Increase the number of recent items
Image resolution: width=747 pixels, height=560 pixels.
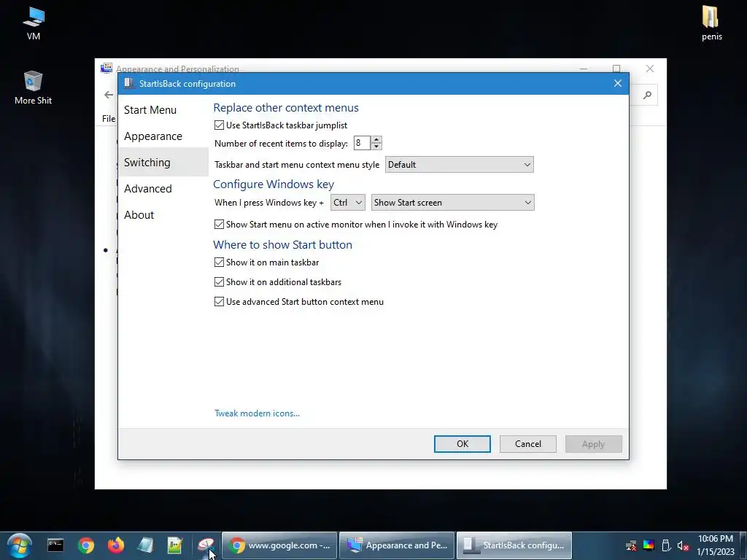[x=376, y=139]
